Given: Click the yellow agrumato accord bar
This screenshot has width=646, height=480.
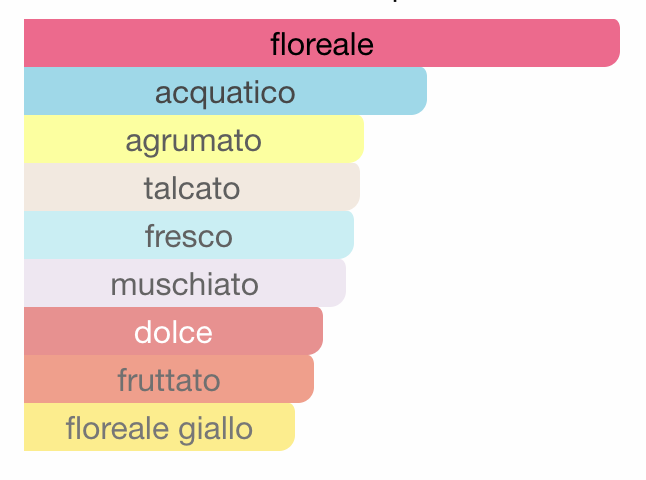Looking at the screenshot, I should [x=194, y=139].
